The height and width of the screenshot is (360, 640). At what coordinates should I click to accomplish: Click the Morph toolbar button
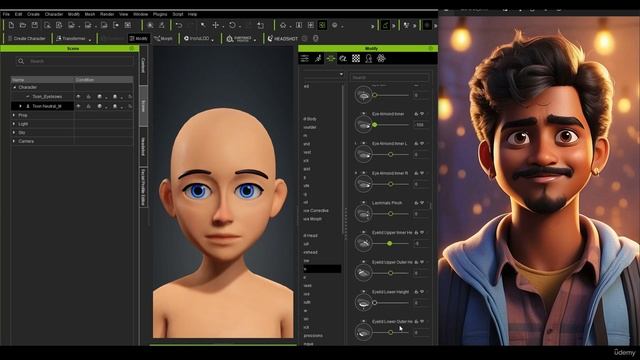pos(163,38)
